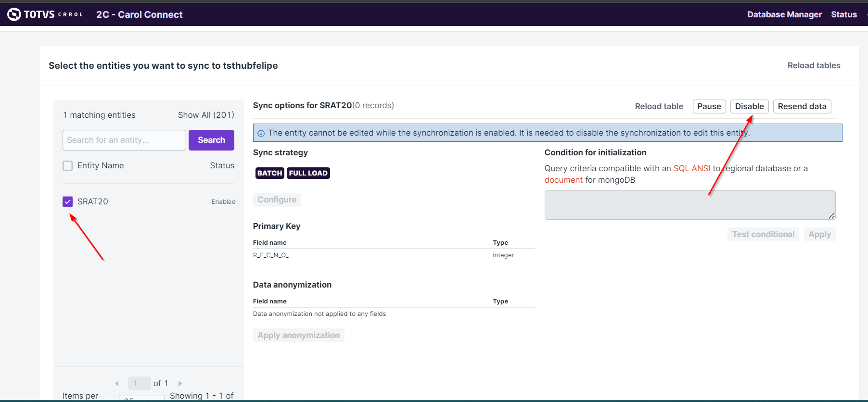Toggle the Entity Name select-all checkbox
Screen dimensions: 868x402
(67, 166)
